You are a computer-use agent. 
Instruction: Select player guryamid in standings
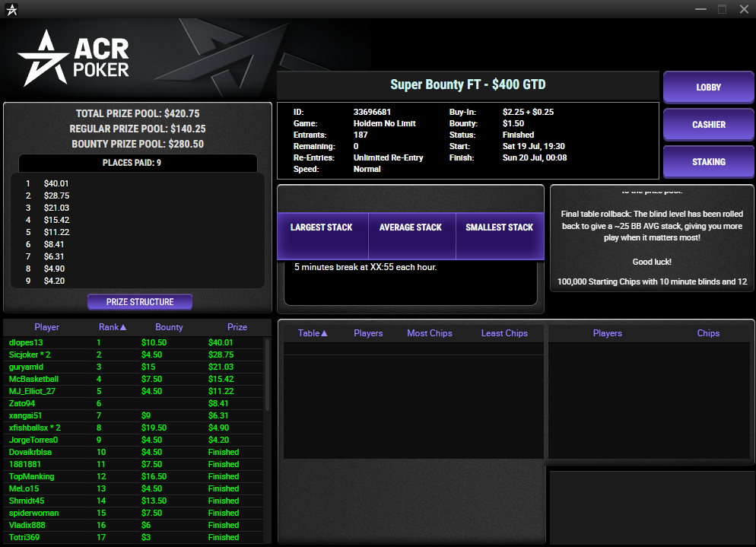134,367
